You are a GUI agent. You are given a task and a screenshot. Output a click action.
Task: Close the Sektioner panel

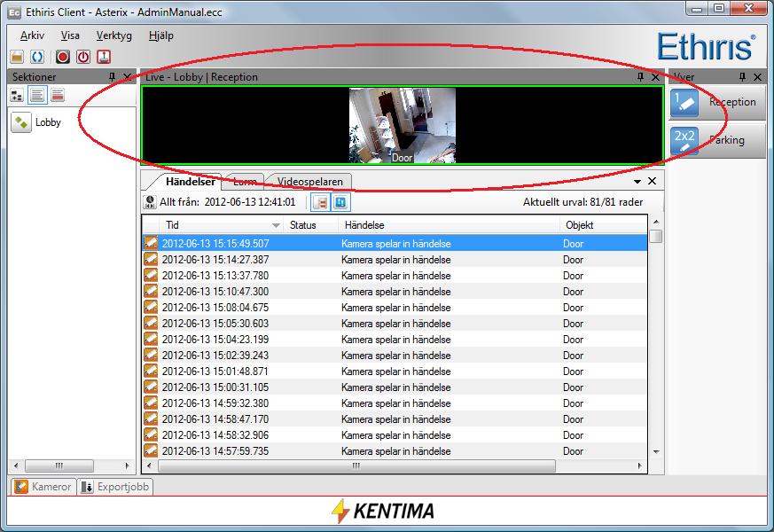(128, 76)
